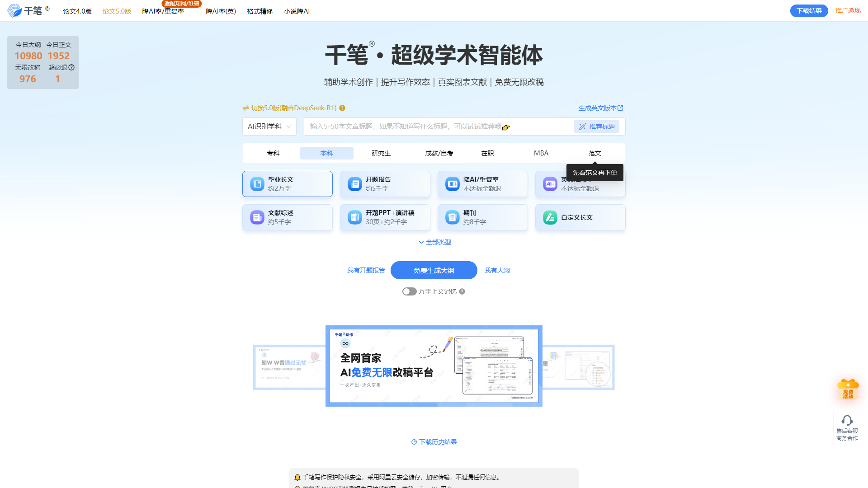Click the 免费活动 gift icon
Screen dimensions: 868x488
pyautogui.click(x=848, y=389)
